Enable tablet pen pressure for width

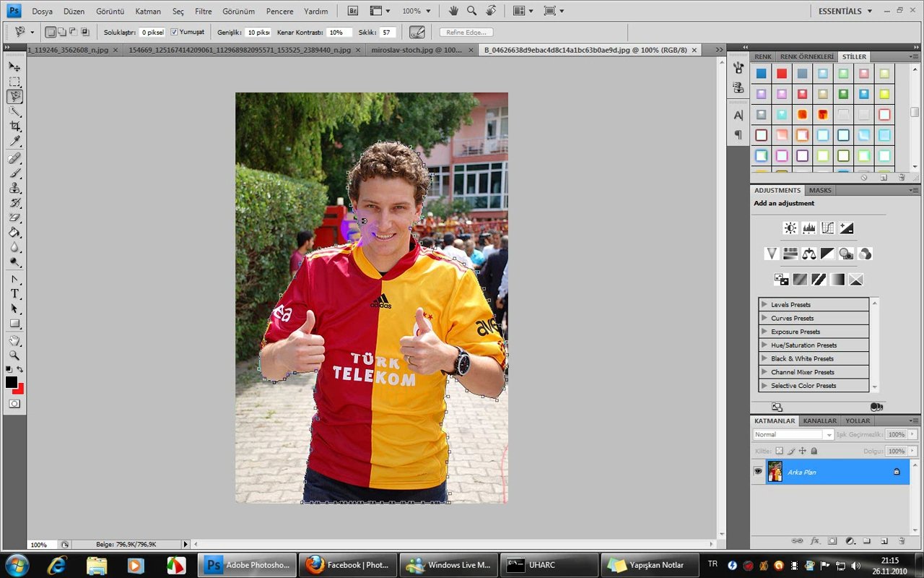click(417, 32)
